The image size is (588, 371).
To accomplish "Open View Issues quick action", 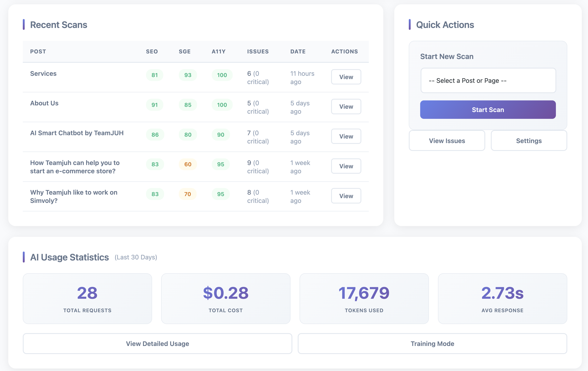I will tap(447, 141).
